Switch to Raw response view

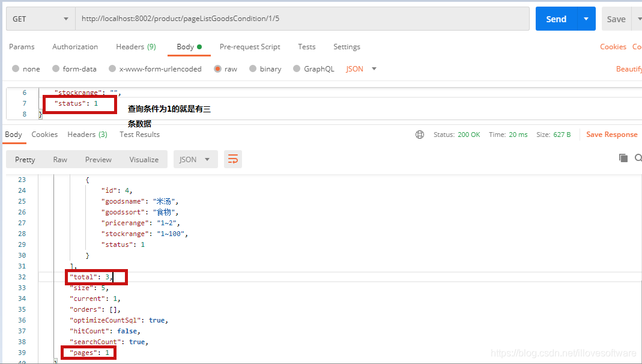tap(60, 160)
